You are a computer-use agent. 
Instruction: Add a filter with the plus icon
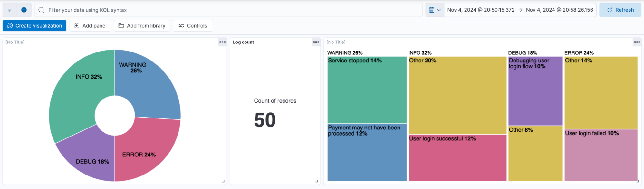click(24, 10)
